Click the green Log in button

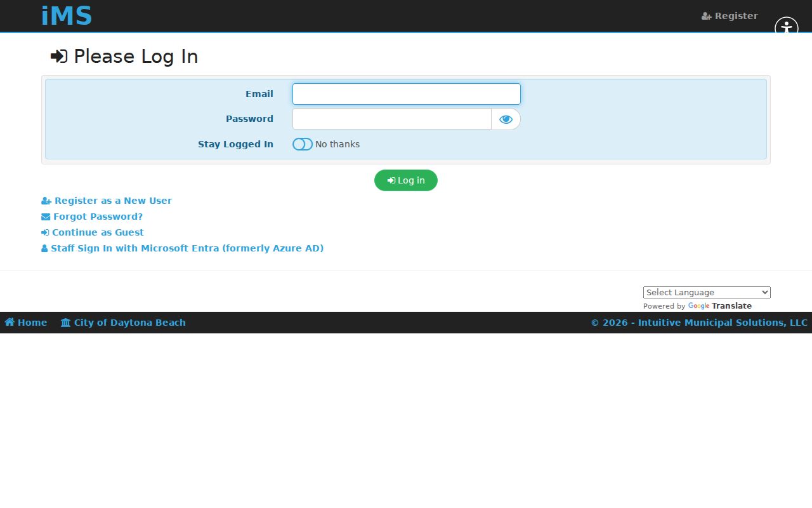[406, 180]
